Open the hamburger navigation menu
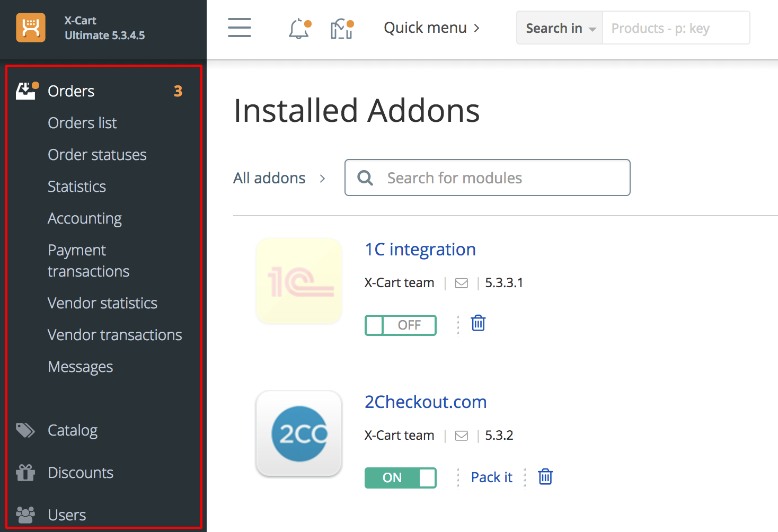 (239, 28)
